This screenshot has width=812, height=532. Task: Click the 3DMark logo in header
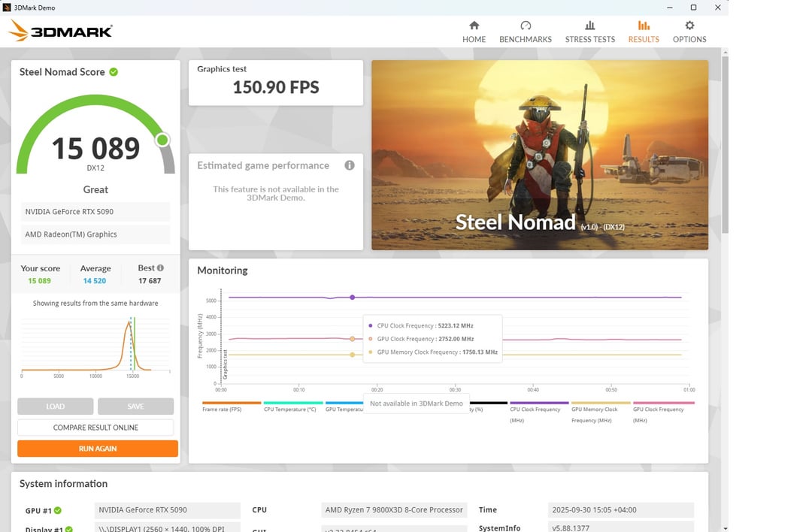point(61,31)
